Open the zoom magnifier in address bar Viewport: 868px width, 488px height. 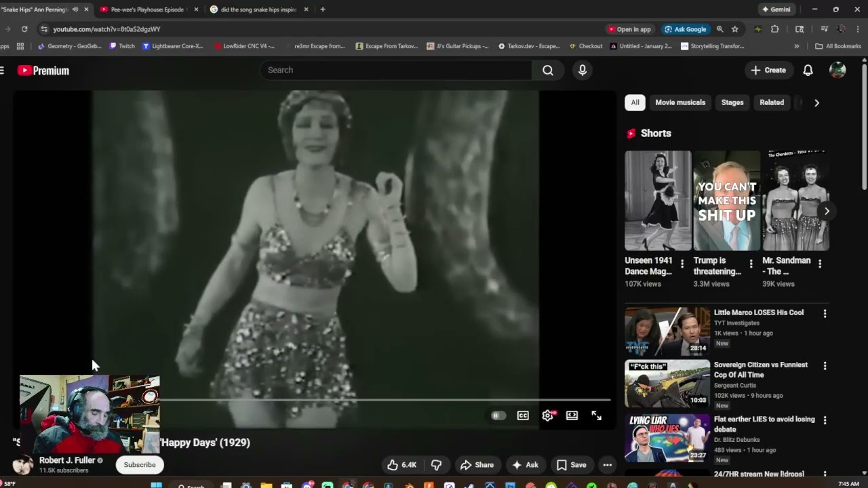pos(720,29)
